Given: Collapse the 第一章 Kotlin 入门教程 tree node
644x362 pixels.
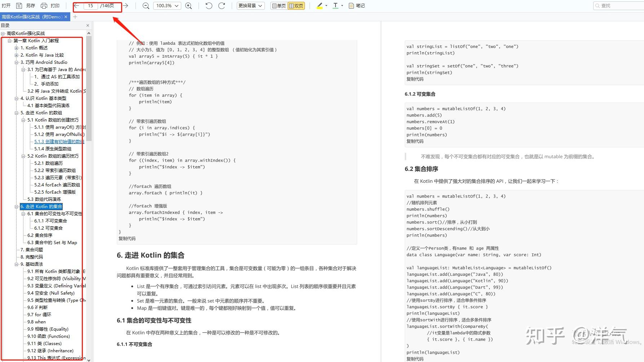Looking at the screenshot, I should (x=10, y=40).
